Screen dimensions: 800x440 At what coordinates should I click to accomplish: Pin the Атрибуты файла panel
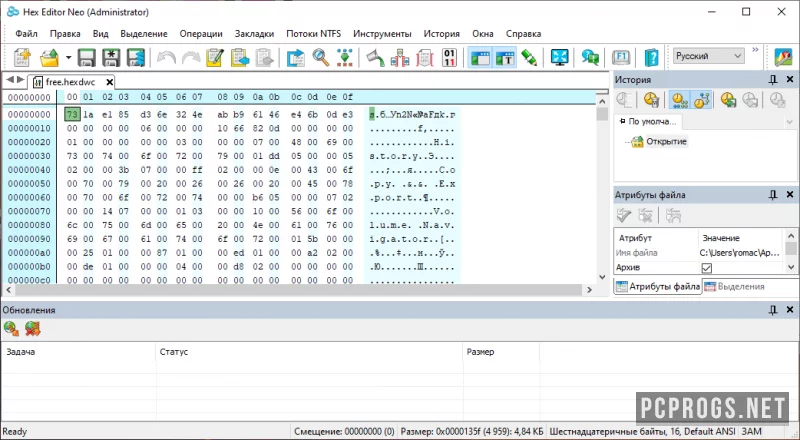pyautogui.click(x=773, y=194)
